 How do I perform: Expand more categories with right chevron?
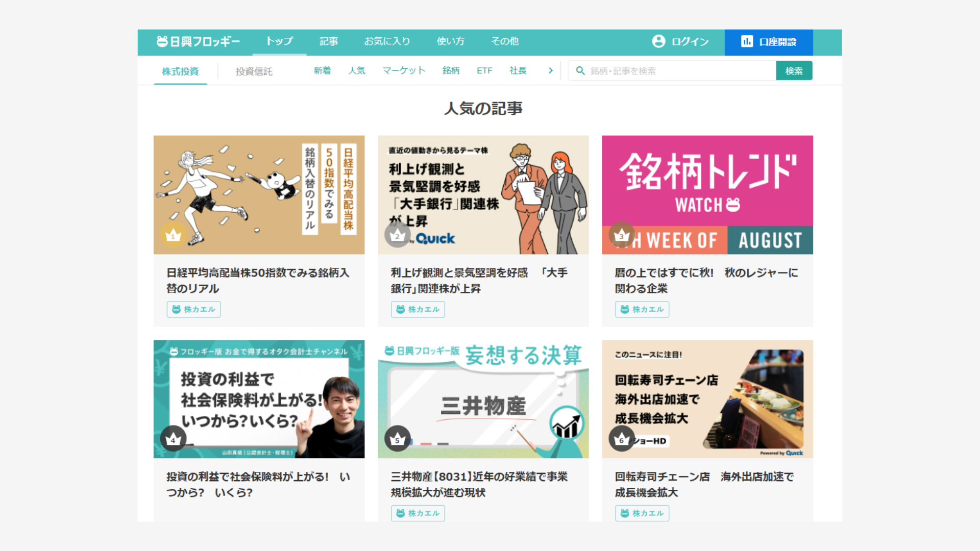point(550,71)
